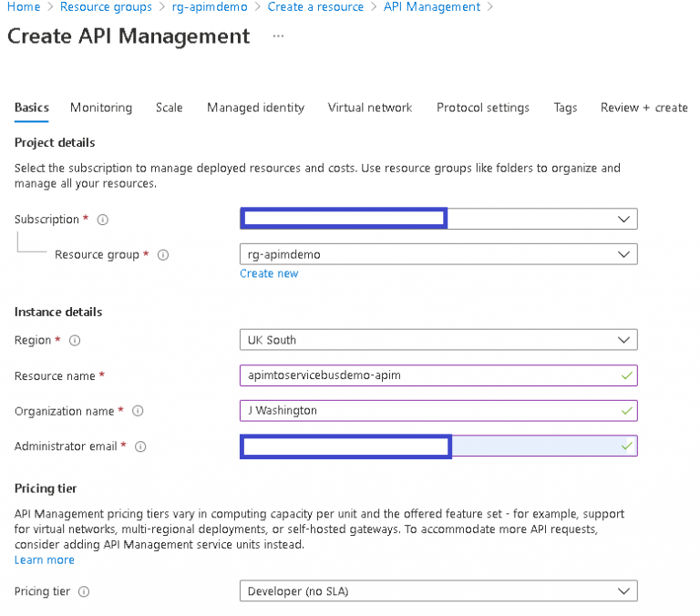Viewport: 700px width, 616px height.
Task: Click the Administrator email info icon
Action: 140,447
